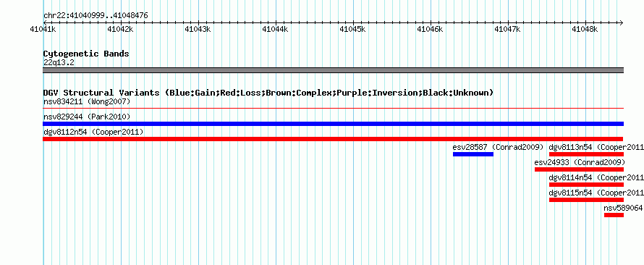Image resolution: width=644 pixels, height=265 pixels.
Task: Click the nsv834211 (Wong2007) label
Action: point(87,101)
